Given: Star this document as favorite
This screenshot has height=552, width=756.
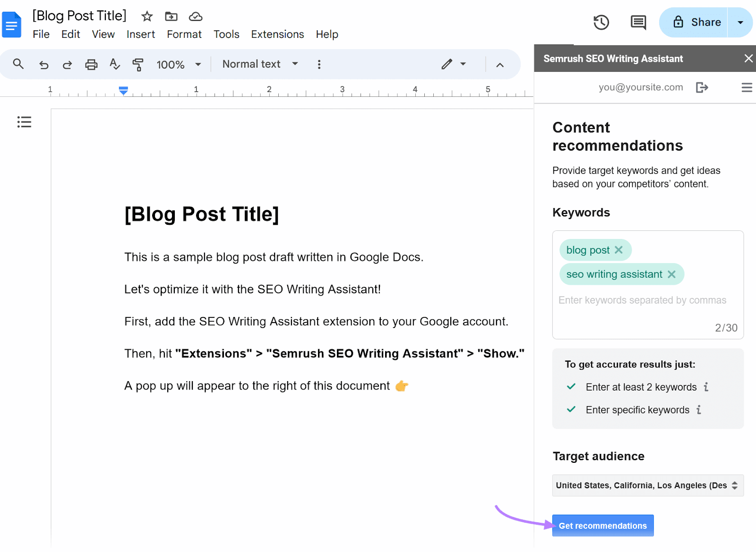Looking at the screenshot, I should 146,16.
